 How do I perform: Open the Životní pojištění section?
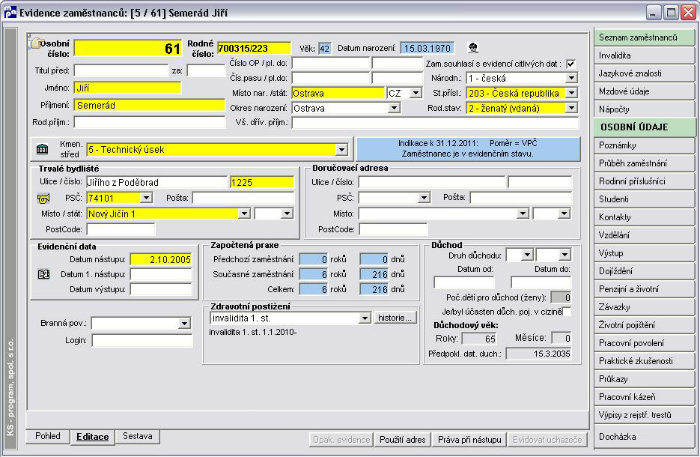(644, 325)
